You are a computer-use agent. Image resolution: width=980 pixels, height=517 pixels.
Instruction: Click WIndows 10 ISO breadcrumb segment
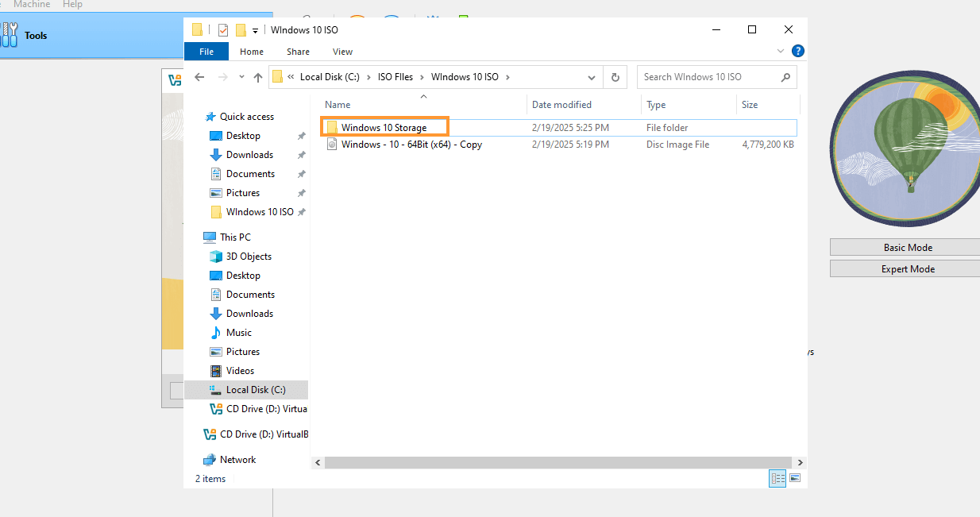click(465, 77)
